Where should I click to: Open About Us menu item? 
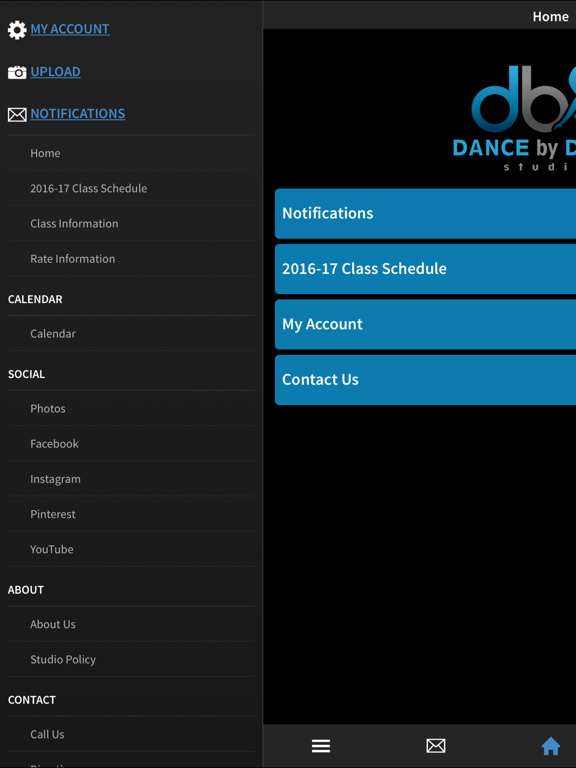click(131, 625)
